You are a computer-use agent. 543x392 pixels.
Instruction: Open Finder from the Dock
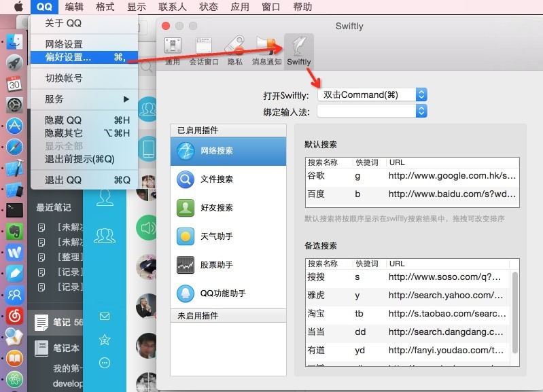(x=14, y=42)
